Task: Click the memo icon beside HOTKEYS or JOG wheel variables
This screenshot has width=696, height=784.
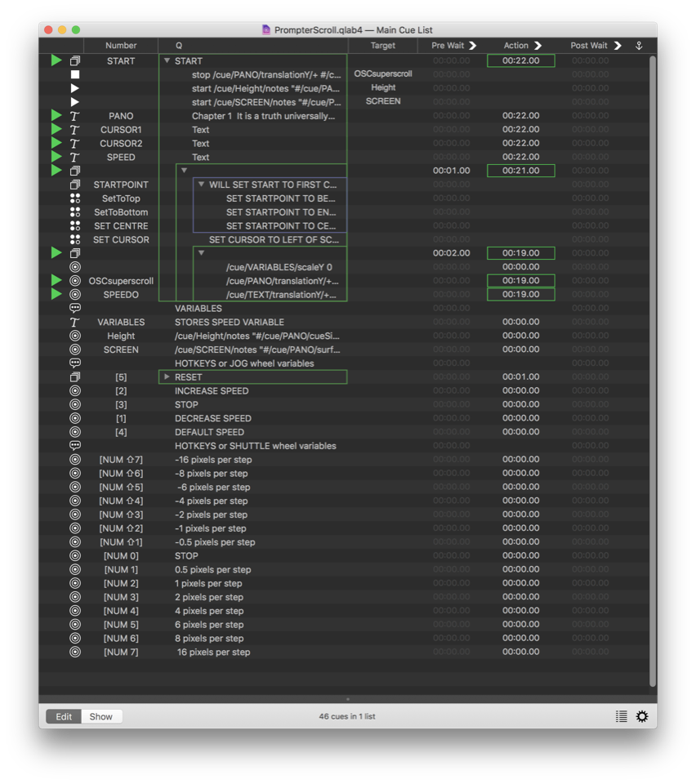Action: click(x=74, y=363)
